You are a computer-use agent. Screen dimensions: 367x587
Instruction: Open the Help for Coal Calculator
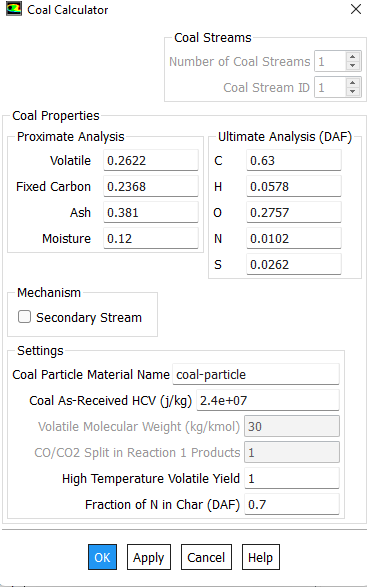click(261, 557)
